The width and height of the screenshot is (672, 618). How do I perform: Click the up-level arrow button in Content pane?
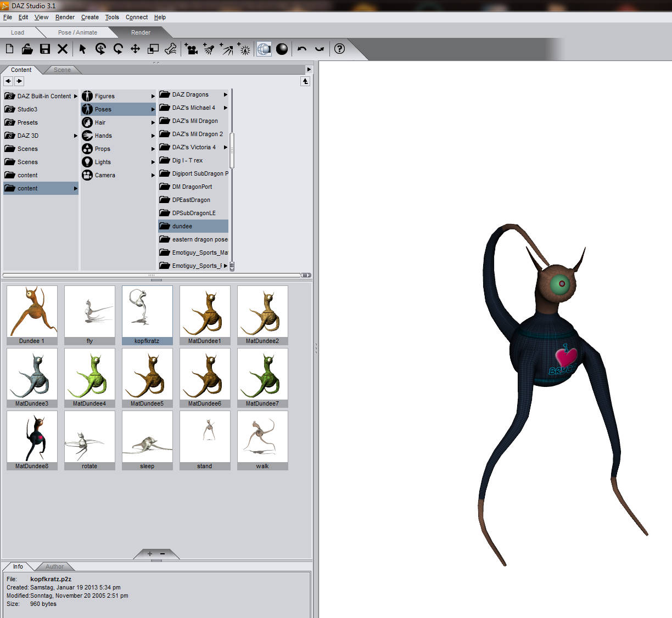305,81
